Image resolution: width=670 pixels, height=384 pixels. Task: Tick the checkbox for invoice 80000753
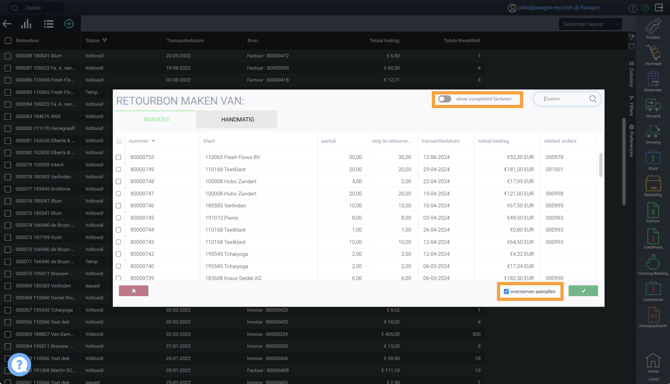point(118,157)
